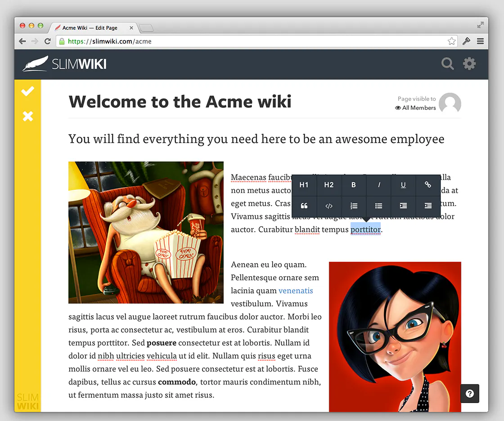The width and height of the screenshot is (504, 421).
Task: Close the Acme Wiki tab
Action: [x=131, y=28]
